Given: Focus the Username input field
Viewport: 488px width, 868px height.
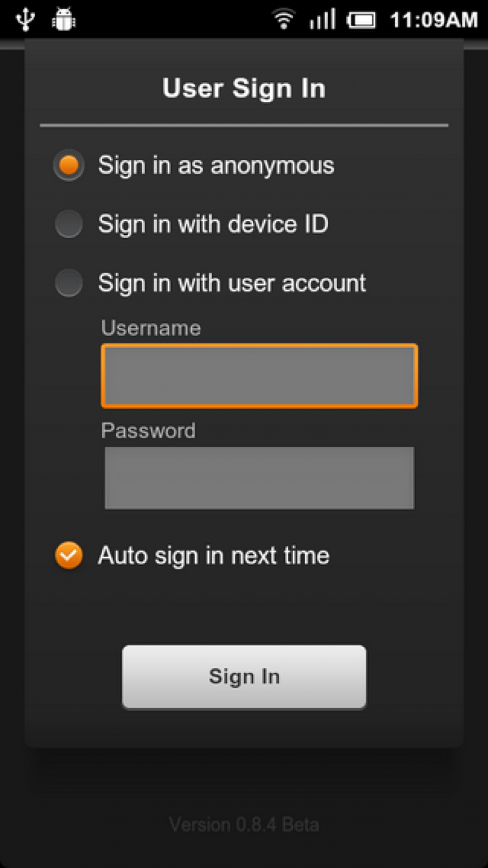Looking at the screenshot, I should 259,376.
